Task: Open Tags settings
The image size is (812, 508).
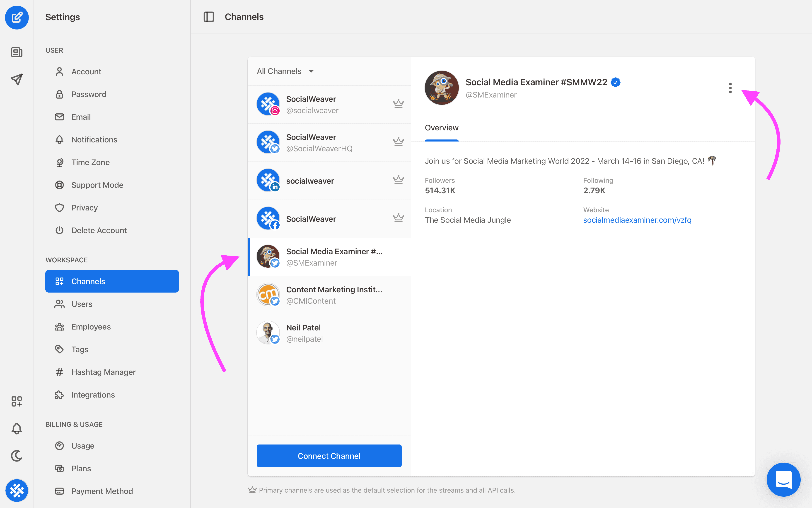Action: 112,349
